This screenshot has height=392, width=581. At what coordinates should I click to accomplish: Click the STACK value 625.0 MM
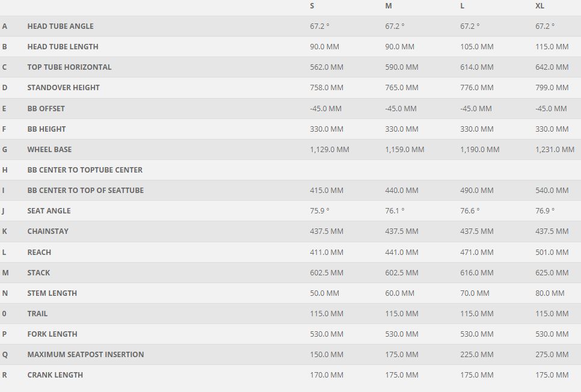tap(552, 273)
